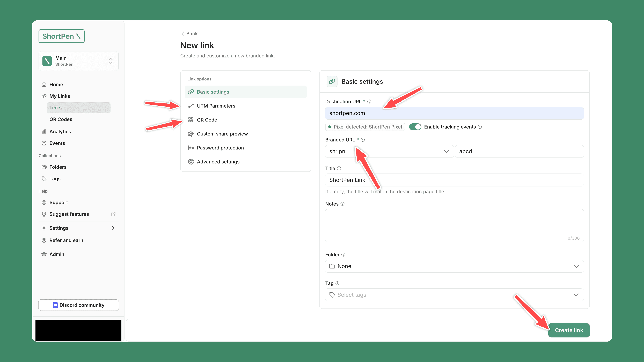The height and width of the screenshot is (362, 644).
Task: Click the Refer and earn dollar icon
Action: click(44, 240)
